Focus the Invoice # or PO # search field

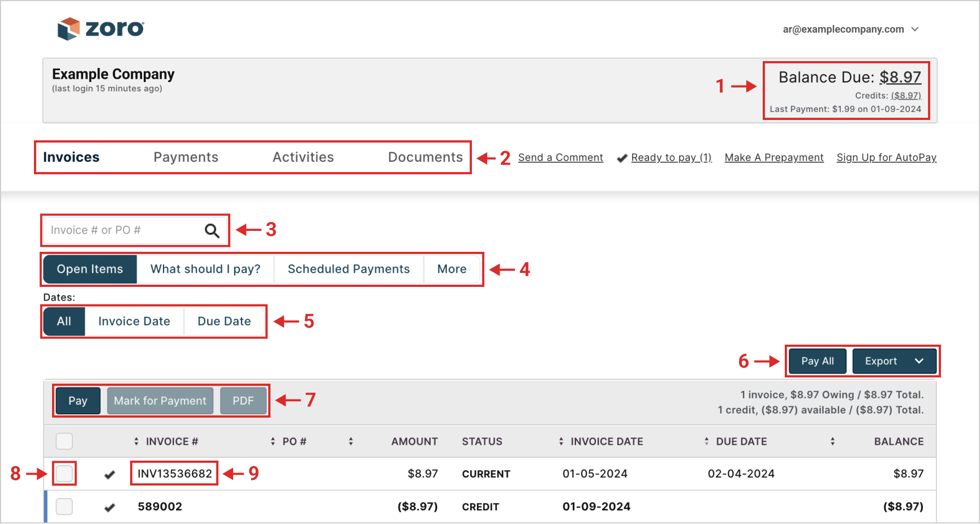point(122,230)
